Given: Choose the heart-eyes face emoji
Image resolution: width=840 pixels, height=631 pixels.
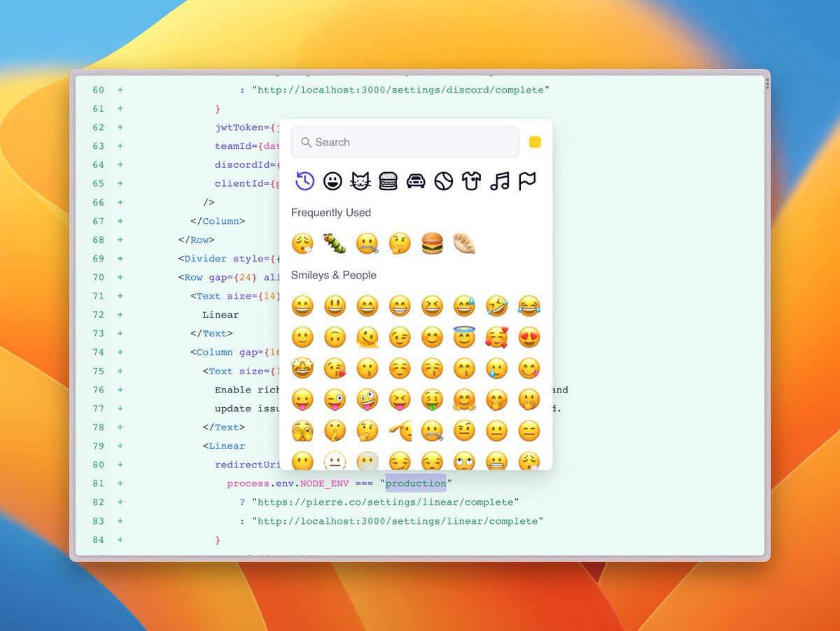Looking at the screenshot, I should click(529, 337).
